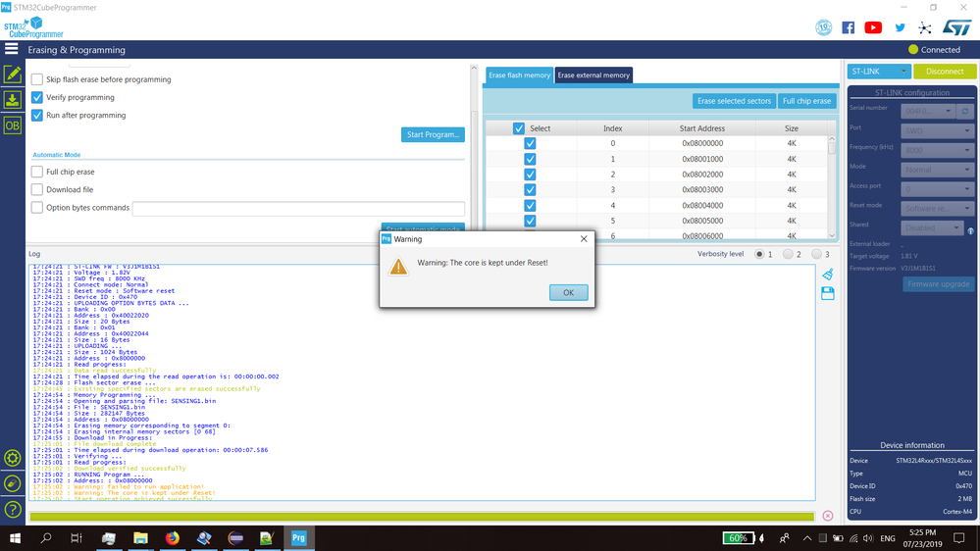Switch to Erase flash memory tab
Image resolution: width=980 pixels, height=551 pixels.
click(x=519, y=75)
